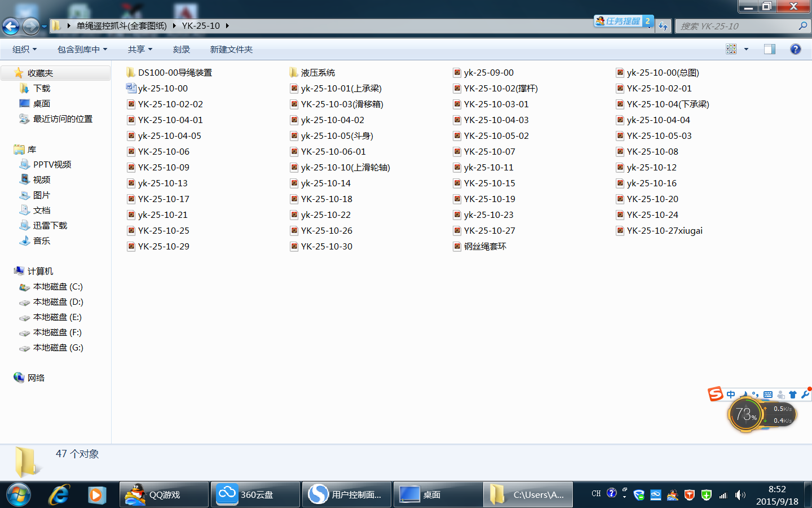Click the search magnifier icon
The image size is (812, 508).
[x=803, y=26]
